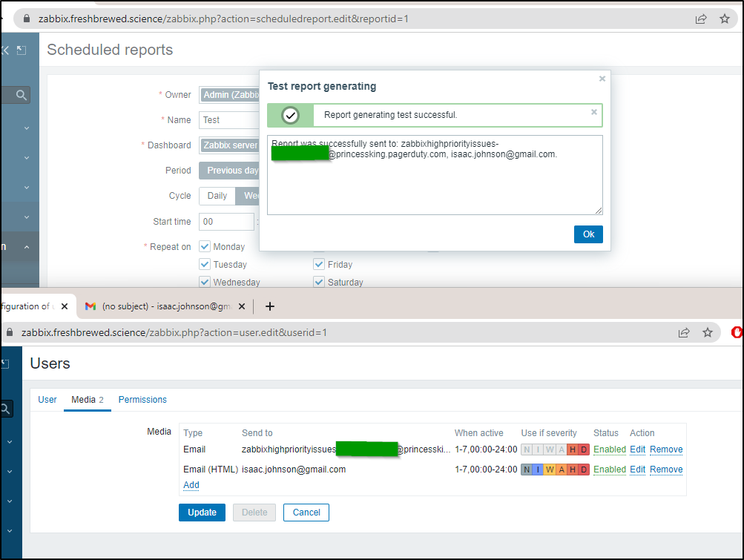The image size is (744, 560).
Task: Toggle Saturday repeat checkbox
Action: click(x=319, y=282)
